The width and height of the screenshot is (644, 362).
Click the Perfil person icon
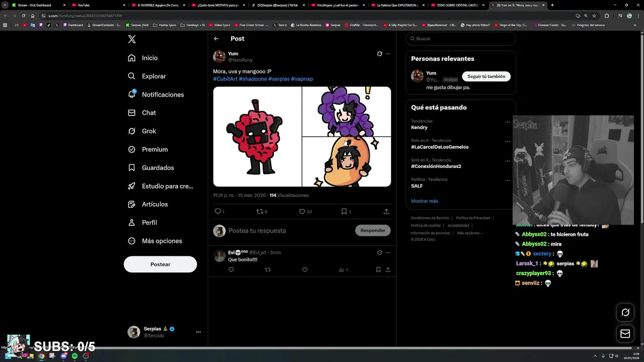pyautogui.click(x=131, y=222)
